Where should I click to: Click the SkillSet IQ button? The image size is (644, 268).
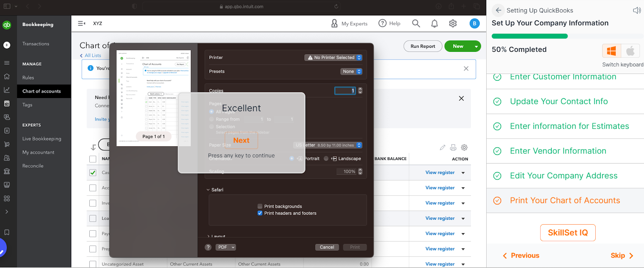(x=568, y=233)
